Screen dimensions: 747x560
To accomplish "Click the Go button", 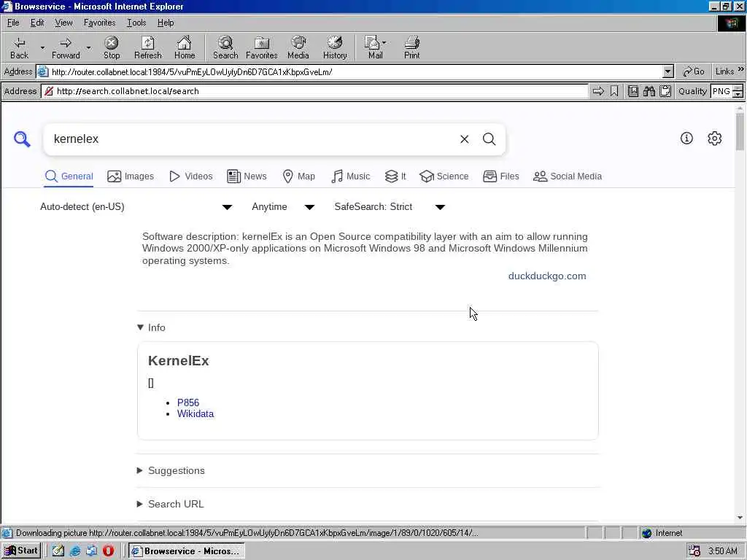I will point(694,71).
